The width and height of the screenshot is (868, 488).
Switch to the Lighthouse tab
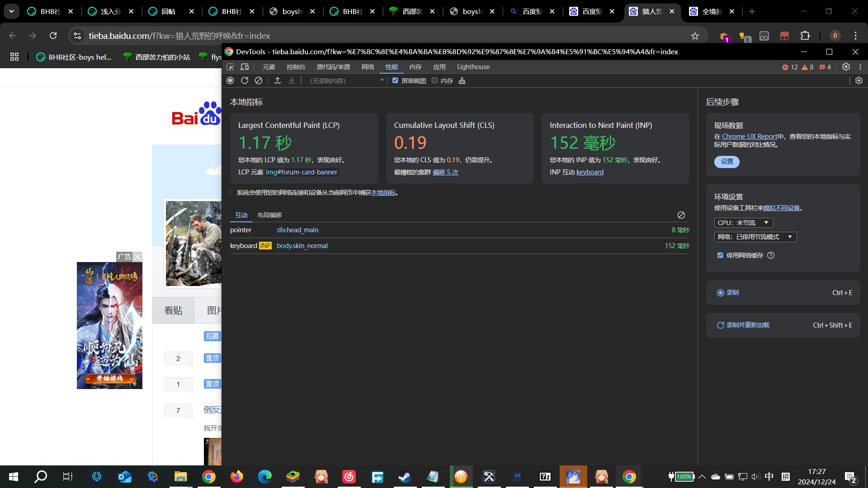[473, 67]
